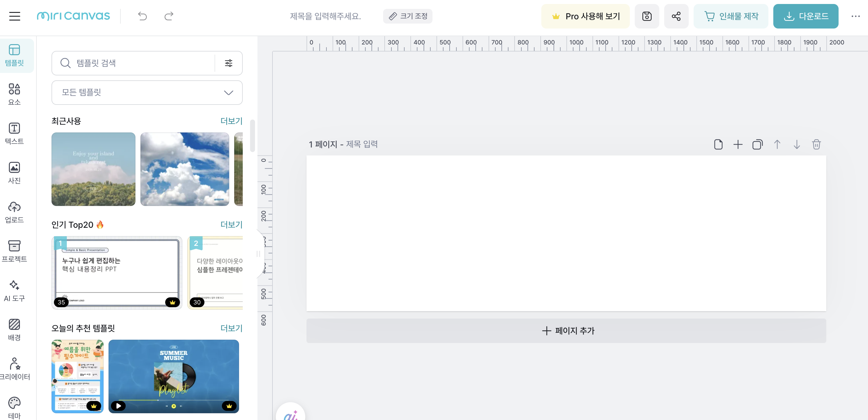Click the page title input field 제목 입력
868x420 pixels.
362,144
